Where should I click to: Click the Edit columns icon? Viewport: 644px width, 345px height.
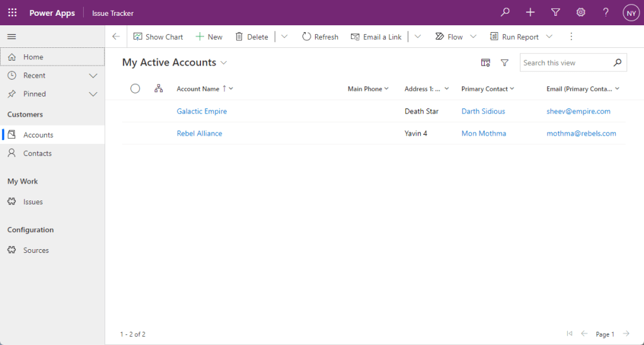(485, 62)
